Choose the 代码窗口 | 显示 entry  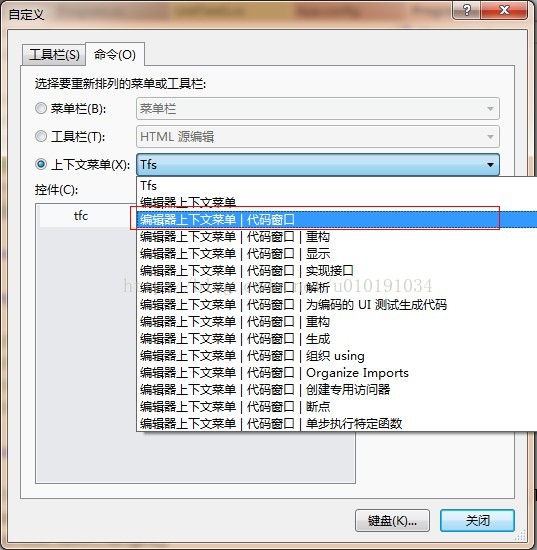[x=337, y=254]
